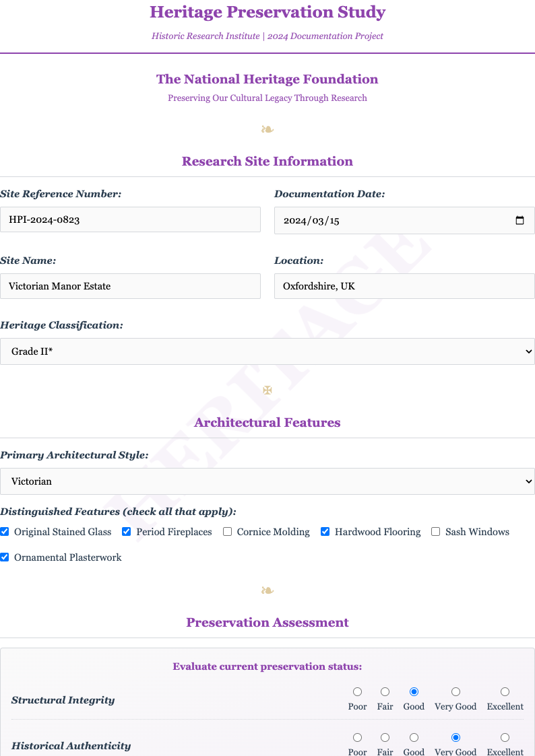Uncheck the Original Stained Glass feature

pyautogui.click(x=5, y=531)
